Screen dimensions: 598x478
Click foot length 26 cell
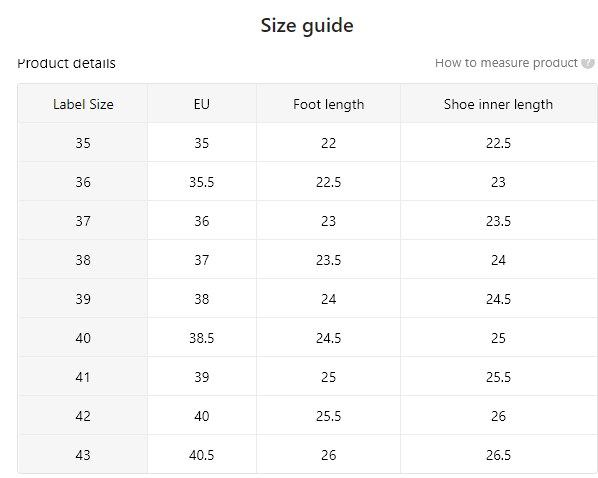point(328,455)
